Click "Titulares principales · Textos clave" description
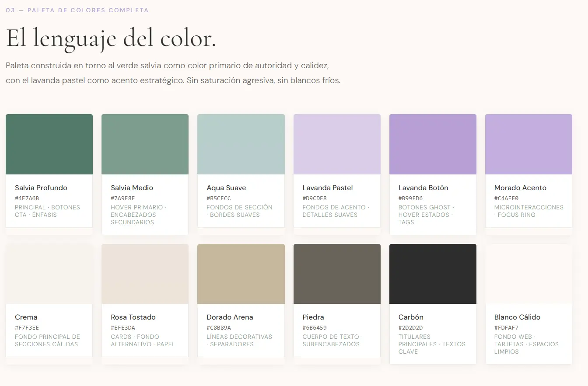The width and height of the screenshot is (588, 386). [x=432, y=344]
